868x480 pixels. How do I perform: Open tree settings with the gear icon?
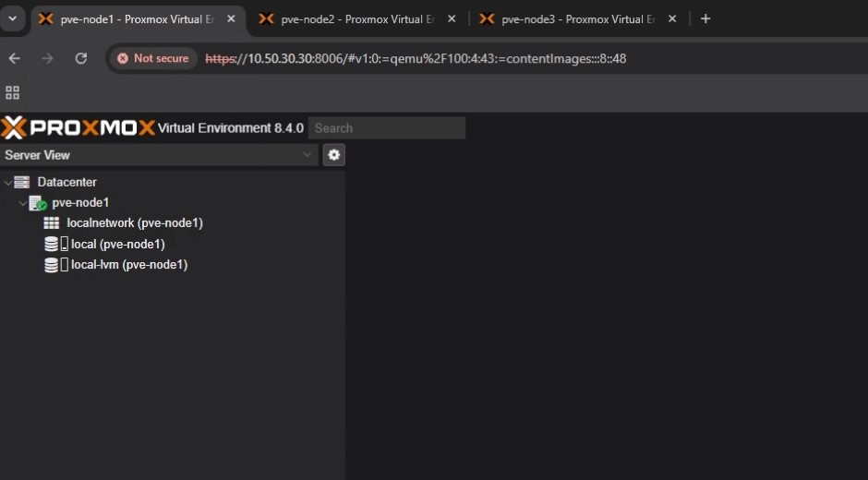[x=333, y=155]
